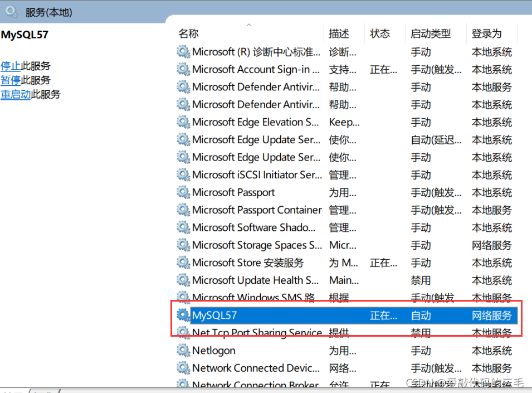Select the Microsoft Store 安装服务 name
The width and height of the screenshot is (532, 393).
(x=248, y=263)
